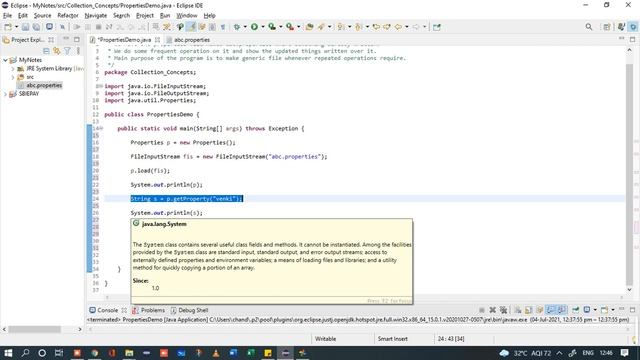Click the Smart Insert status bar entry
Viewport: 640px width, 360px height.
click(392, 339)
